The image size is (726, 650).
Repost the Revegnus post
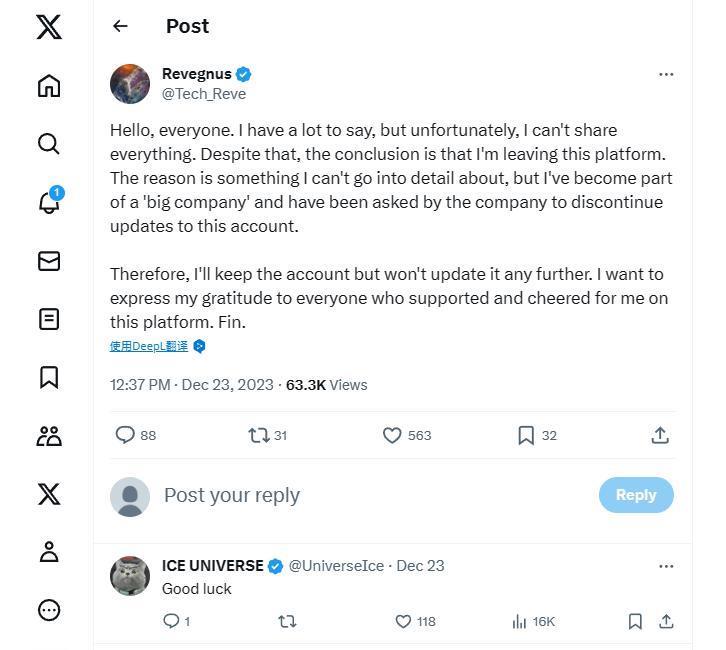[x=258, y=435]
